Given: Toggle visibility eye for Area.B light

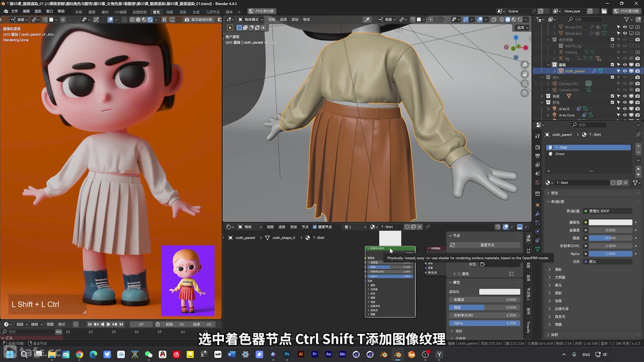Looking at the screenshot, I should [x=625, y=109].
